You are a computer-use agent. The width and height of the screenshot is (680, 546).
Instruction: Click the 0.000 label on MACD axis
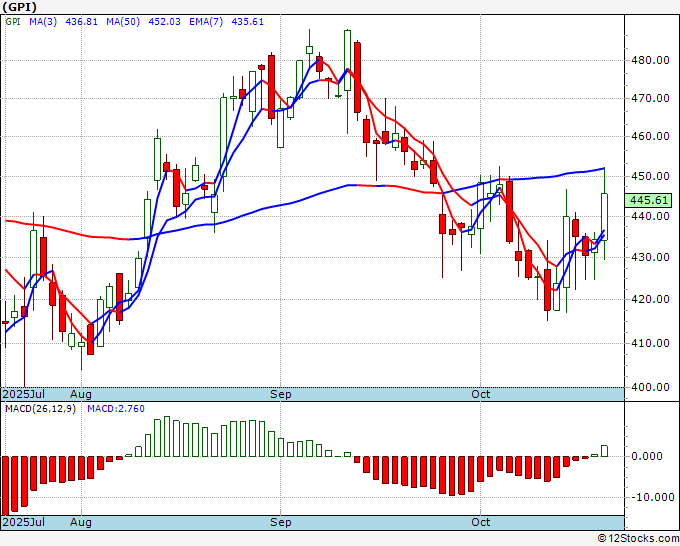pos(647,456)
